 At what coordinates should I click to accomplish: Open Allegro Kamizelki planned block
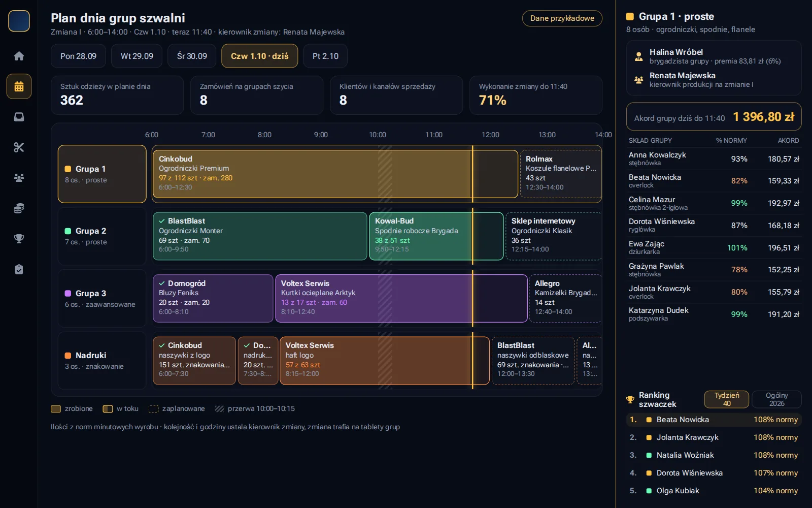coord(565,299)
